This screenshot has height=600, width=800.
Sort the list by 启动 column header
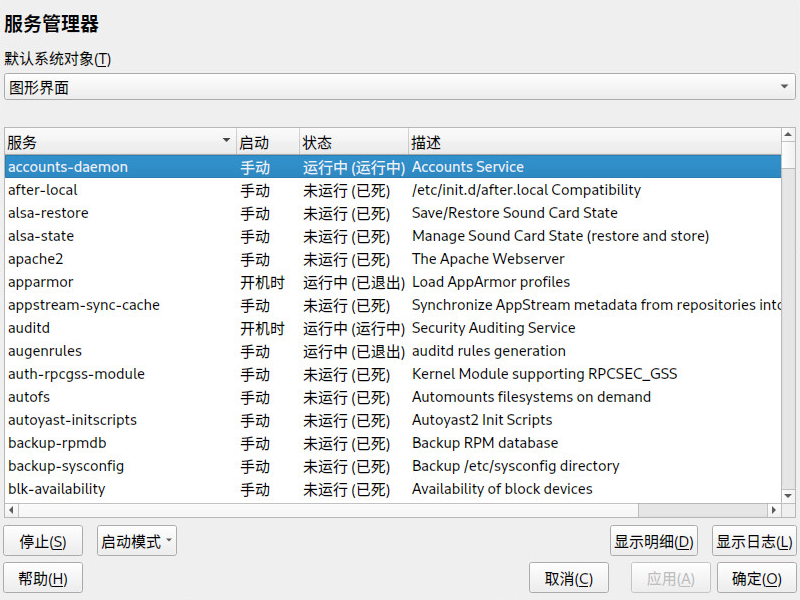point(267,142)
